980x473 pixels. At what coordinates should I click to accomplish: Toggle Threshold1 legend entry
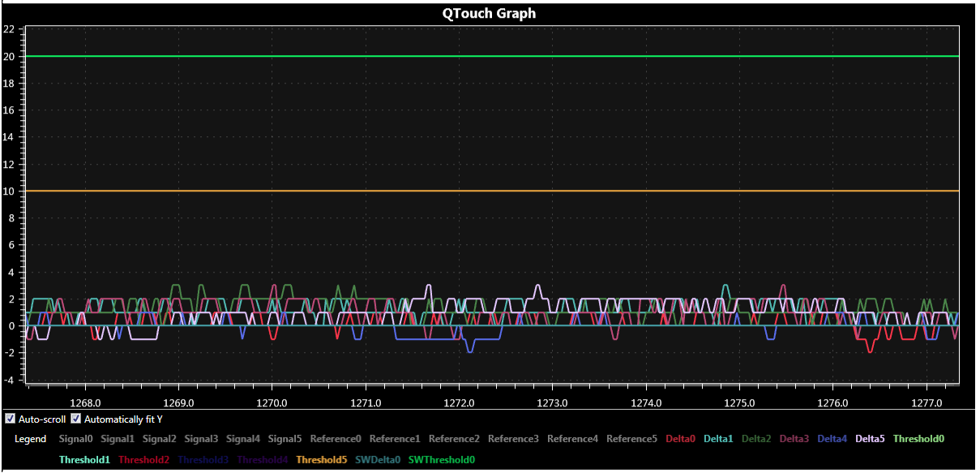(x=84, y=460)
